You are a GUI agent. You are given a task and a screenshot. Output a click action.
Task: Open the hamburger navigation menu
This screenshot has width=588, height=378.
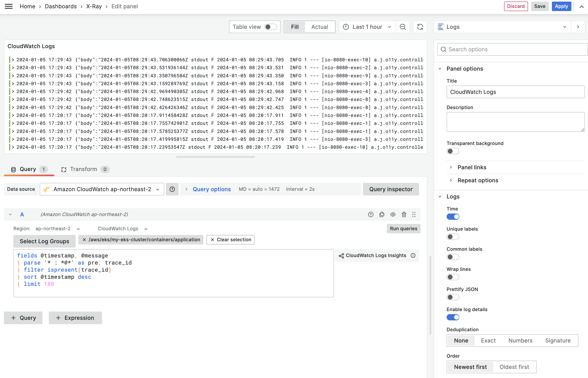click(9, 6)
